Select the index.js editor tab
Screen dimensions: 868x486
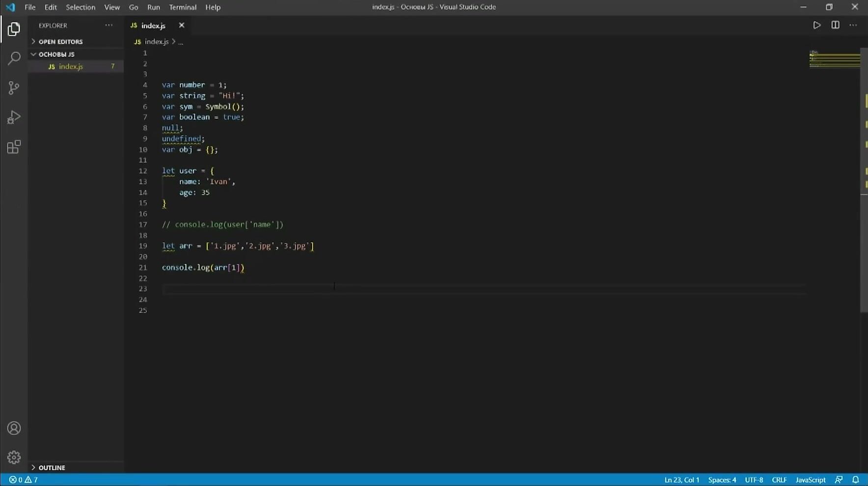pos(153,25)
